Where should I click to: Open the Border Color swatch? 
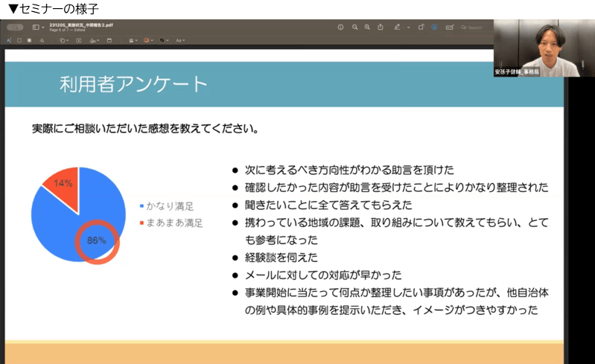point(148,40)
